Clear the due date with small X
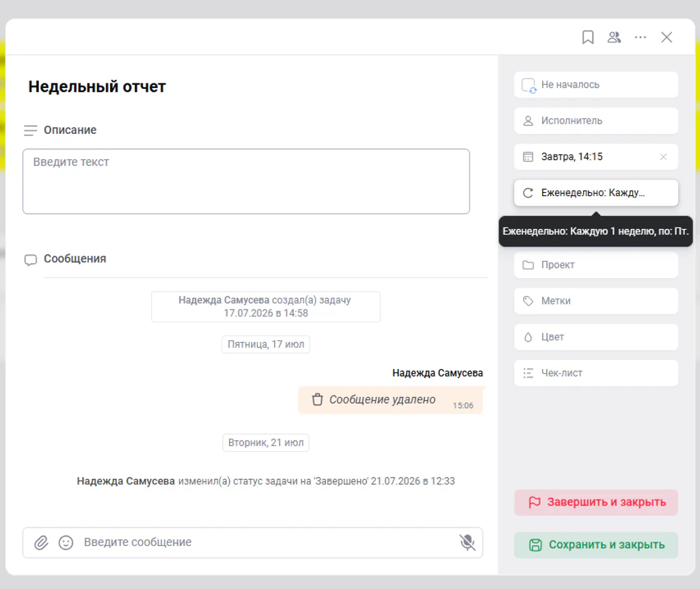 coord(663,156)
